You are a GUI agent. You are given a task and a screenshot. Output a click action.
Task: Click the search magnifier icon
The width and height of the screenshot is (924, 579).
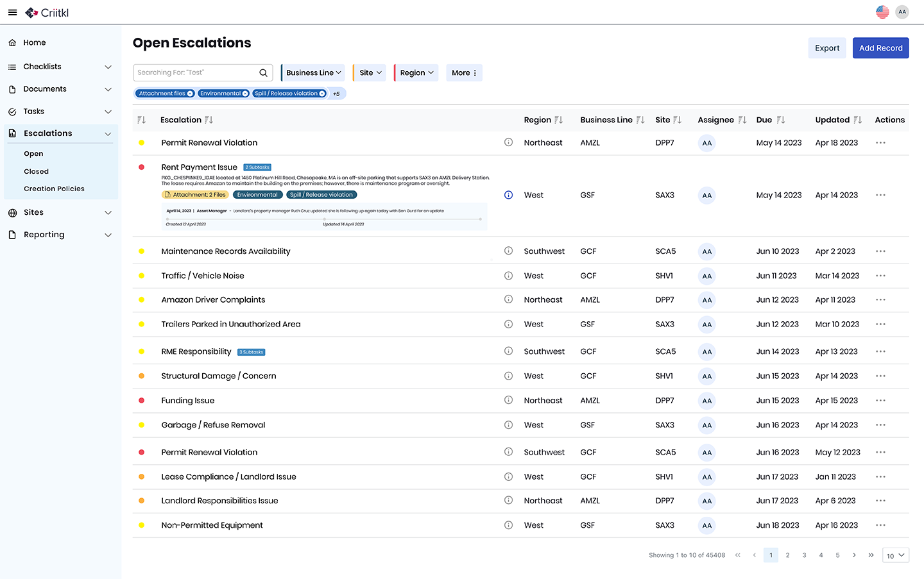263,72
